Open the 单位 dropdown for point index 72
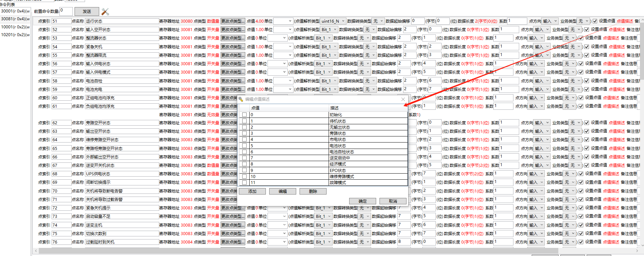644x256 pixels. coord(277,208)
